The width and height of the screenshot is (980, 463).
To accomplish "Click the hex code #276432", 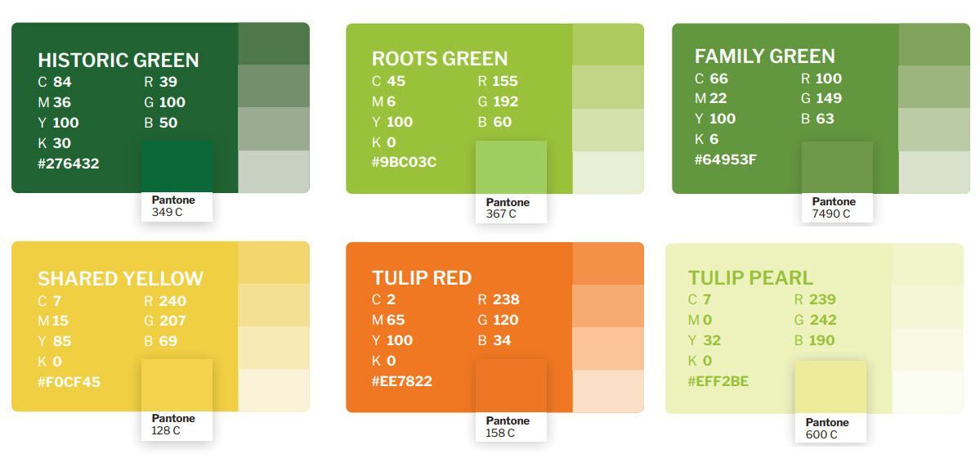I will point(68,164).
